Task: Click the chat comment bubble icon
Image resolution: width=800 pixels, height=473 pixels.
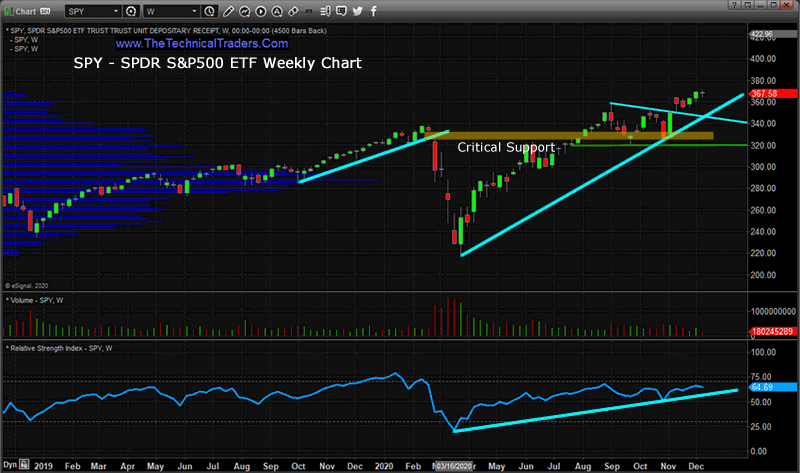Action: coord(341,11)
